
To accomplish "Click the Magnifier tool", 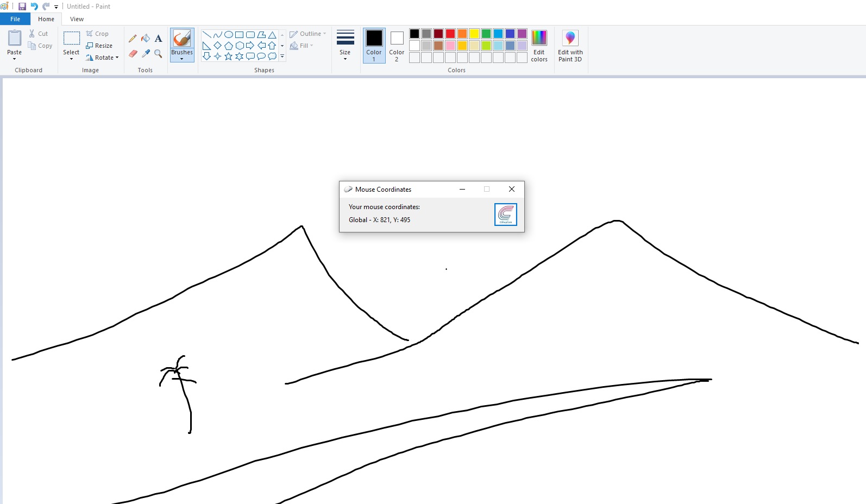I will [x=158, y=53].
